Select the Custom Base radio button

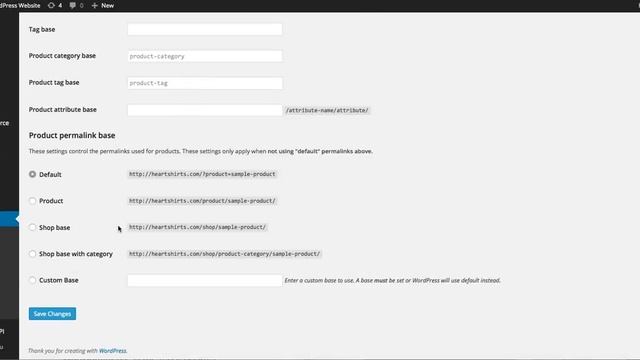coord(32,280)
